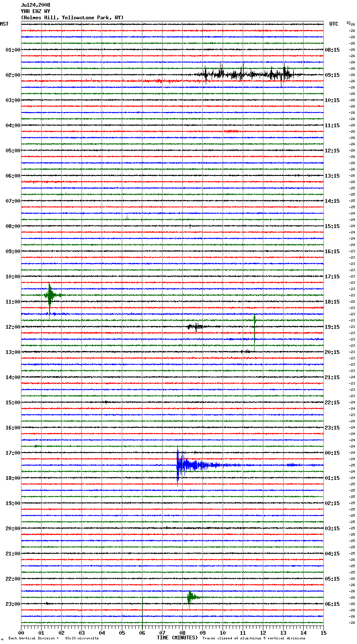
Task: Select the 11:00 MST hour label
Action: point(13,302)
